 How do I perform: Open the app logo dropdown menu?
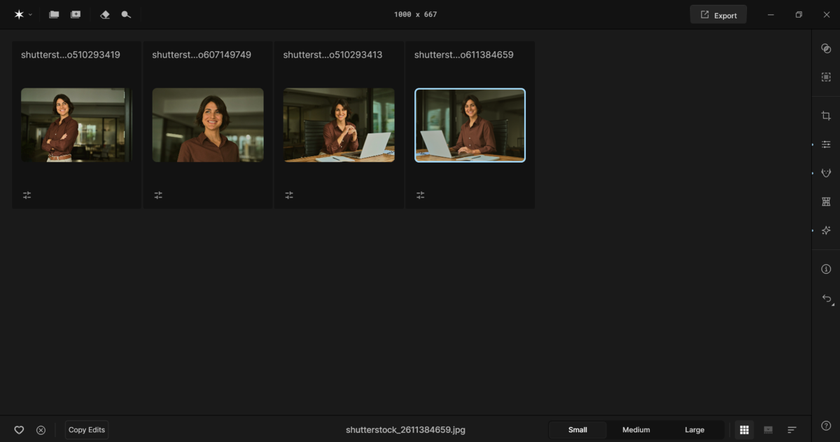22,15
